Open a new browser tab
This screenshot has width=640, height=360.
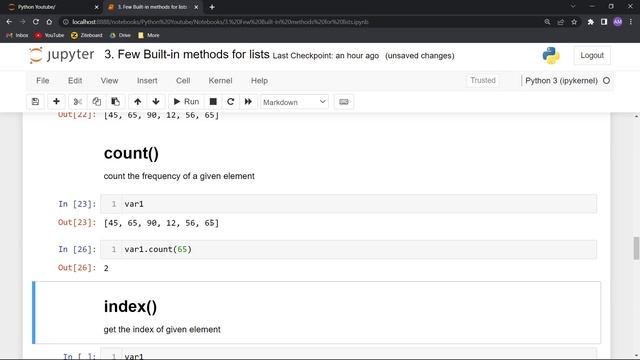[x=212, y=7]
